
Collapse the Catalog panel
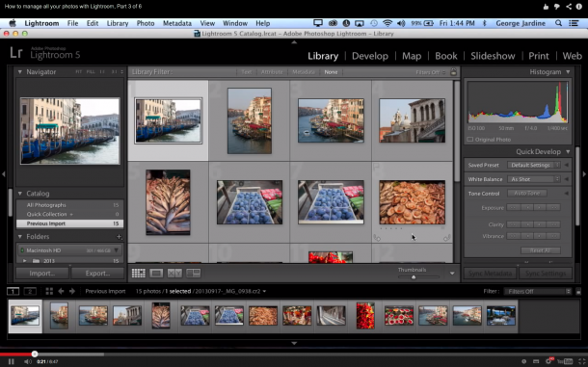pyautogui.click(x=20, y=194)
